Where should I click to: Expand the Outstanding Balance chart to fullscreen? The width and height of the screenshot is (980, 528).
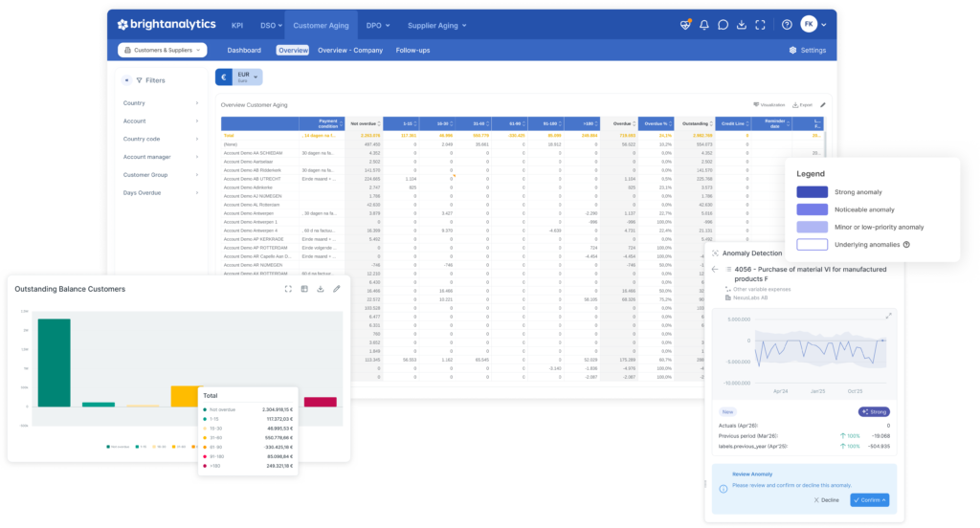pos(288,289)
